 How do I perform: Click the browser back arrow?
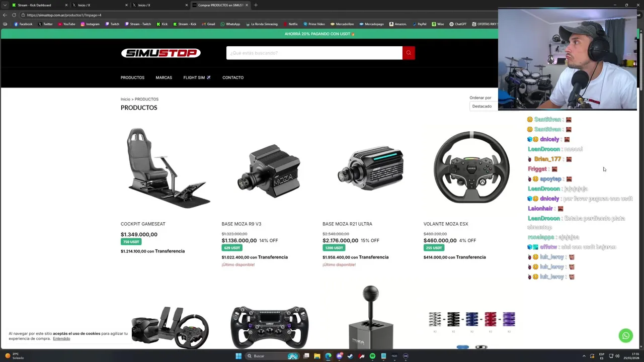pyautogui.click(x=5, y=15)
